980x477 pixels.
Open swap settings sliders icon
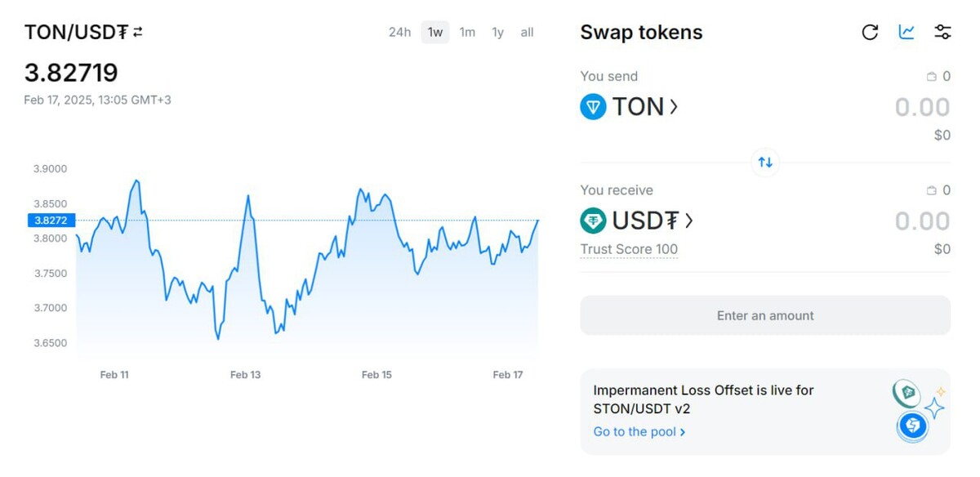(x=942, y=33)
